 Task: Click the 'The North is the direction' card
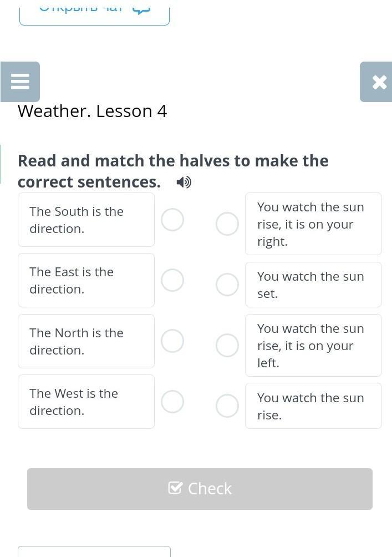click(86, 341)
